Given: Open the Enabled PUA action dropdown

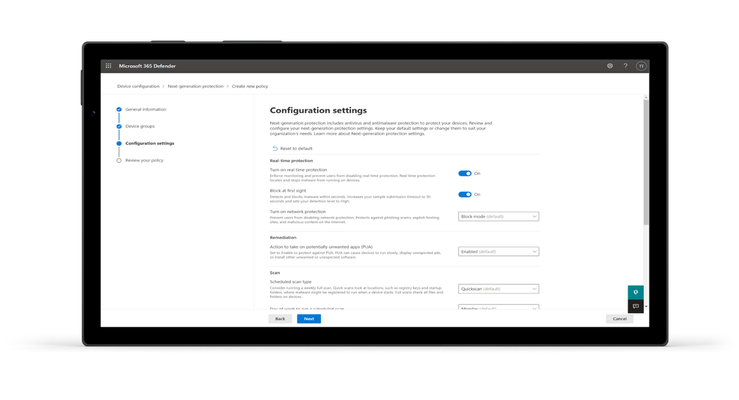Looking at the screenshot, I should (498, 252).
